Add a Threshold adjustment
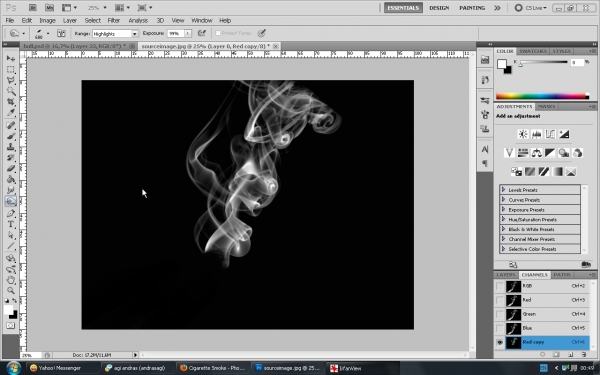This screenshot has height=375, width=600. [x=544, y=172]
